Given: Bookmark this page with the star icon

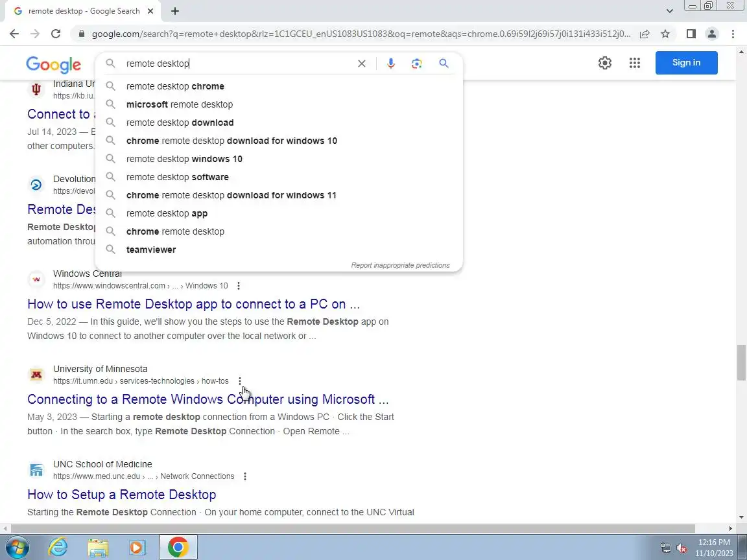Looking at the screenshot, I should (x=665, y=34).
